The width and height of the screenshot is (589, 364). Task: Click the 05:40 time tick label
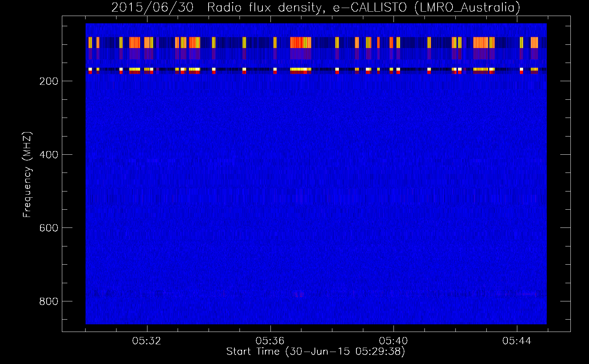click(394, 341)
